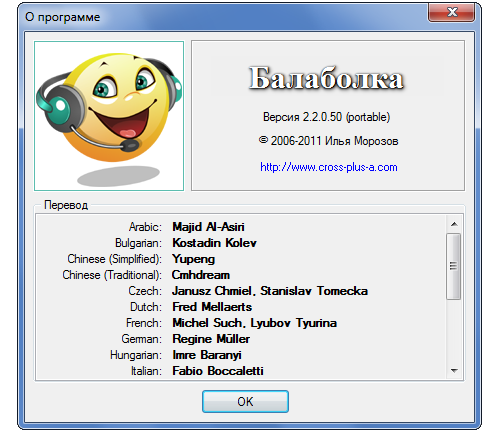Click the scrollbar up arrow in translations list
The image size is (500, 431).
coord(454,224)
